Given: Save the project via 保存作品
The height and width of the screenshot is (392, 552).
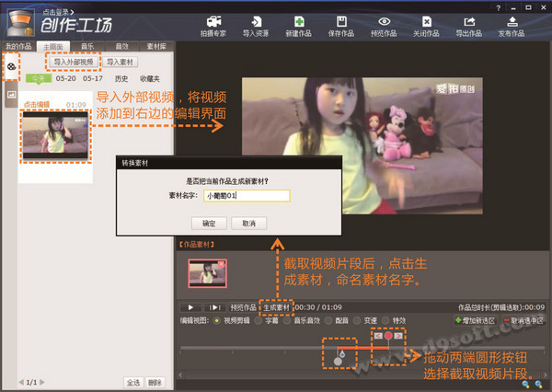Looking at the screenshot, I should [x=341, y=27].
